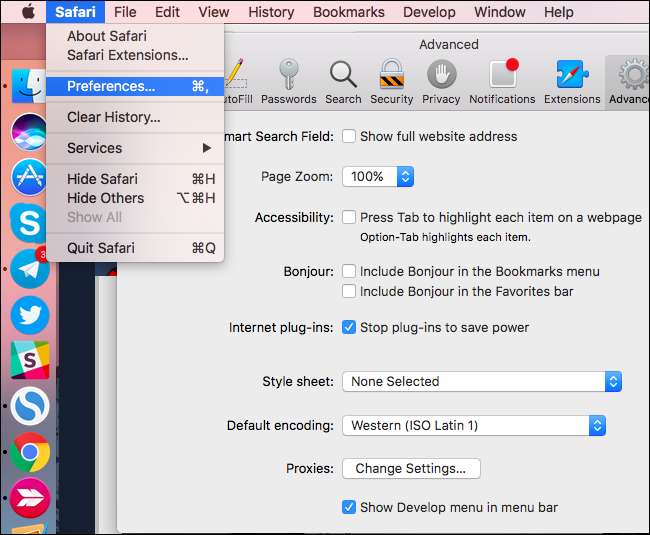Open the Apple menu icon
This screenshot has height=535, width=650.
click(x=29, y=12)
